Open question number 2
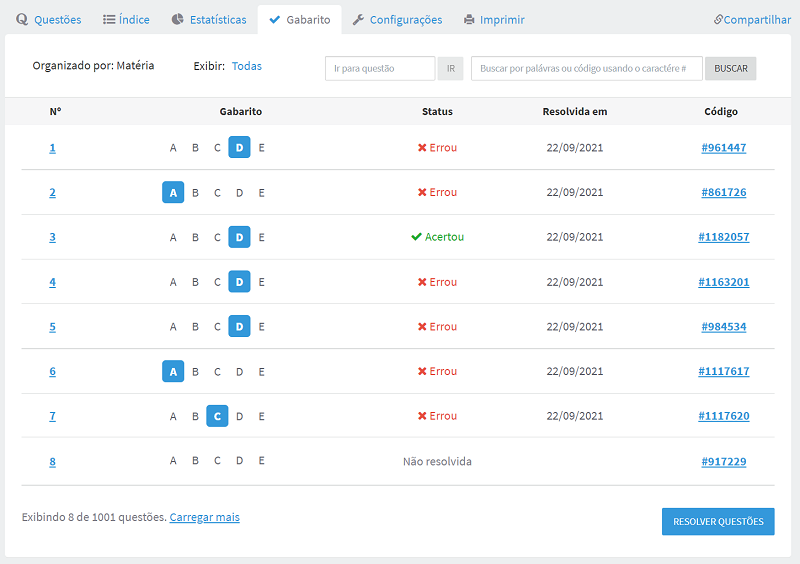The width and height of the screenshot is (800, 564). pos(53,192)
